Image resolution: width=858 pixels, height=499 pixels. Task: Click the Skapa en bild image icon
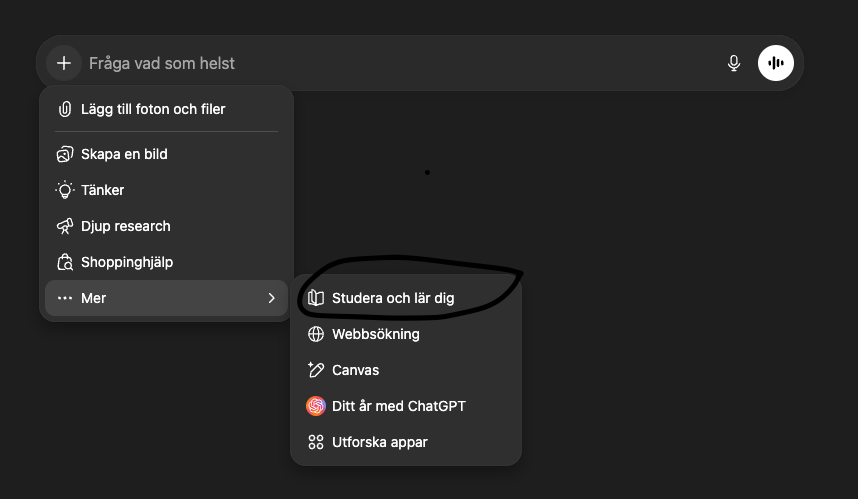coord(65,154)
